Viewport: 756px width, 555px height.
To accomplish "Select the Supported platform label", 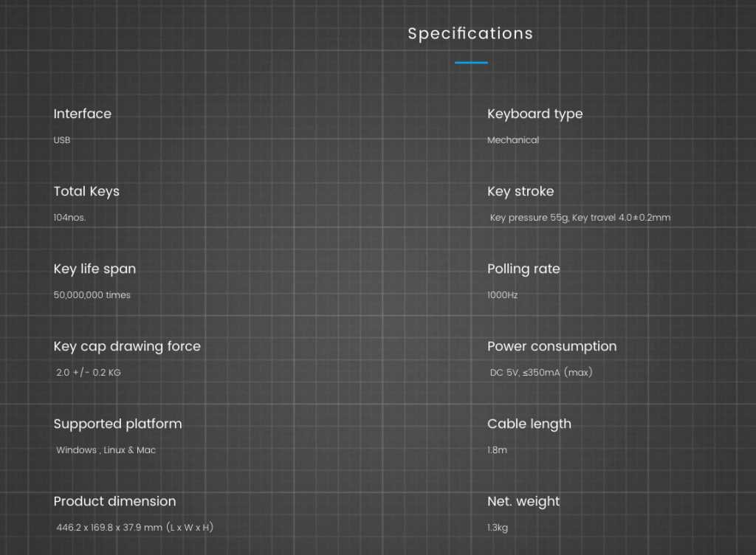I will tap(117, 424).
